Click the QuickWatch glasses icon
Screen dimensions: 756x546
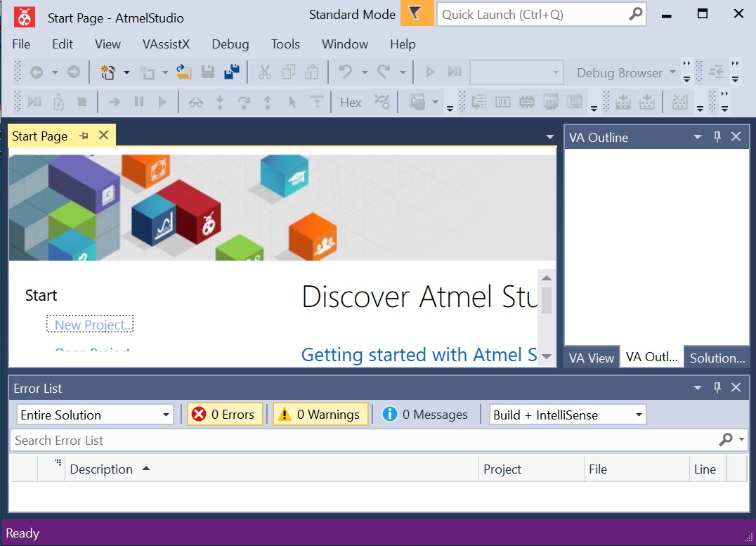(196, 102)
